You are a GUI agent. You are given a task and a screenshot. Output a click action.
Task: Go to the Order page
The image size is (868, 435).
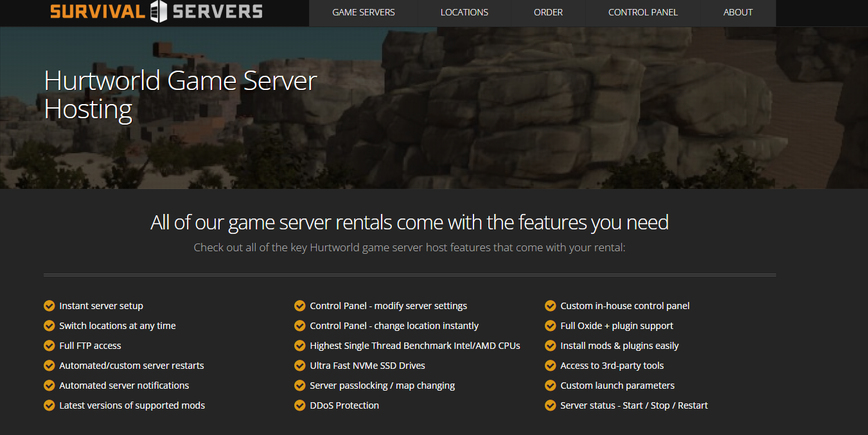pyautogui.click(x=548, y=12)
